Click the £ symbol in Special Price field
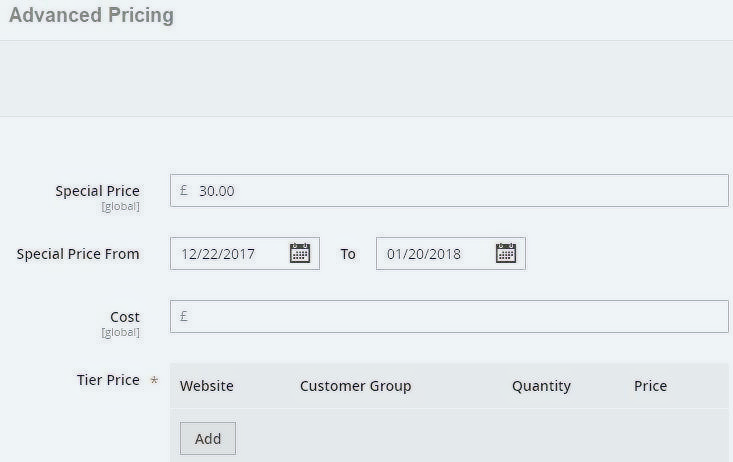The width and height of the screenshot is (733, 462). pos(184,191)
